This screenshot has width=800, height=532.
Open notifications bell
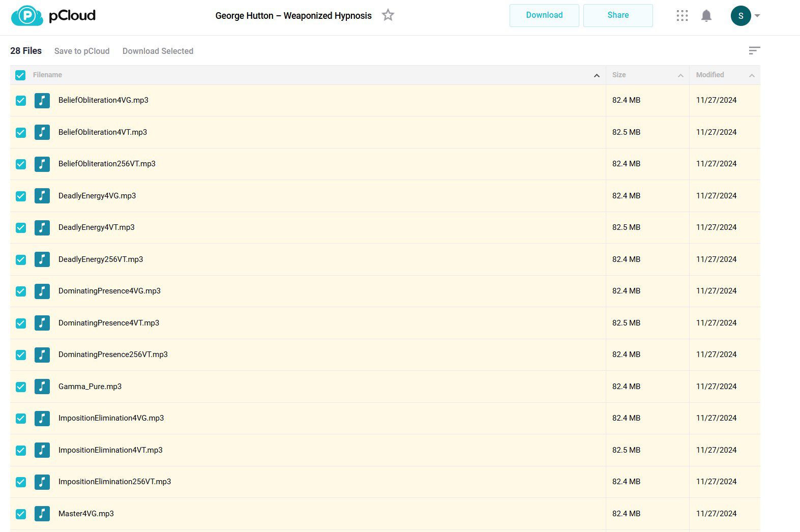pos(706,16)
